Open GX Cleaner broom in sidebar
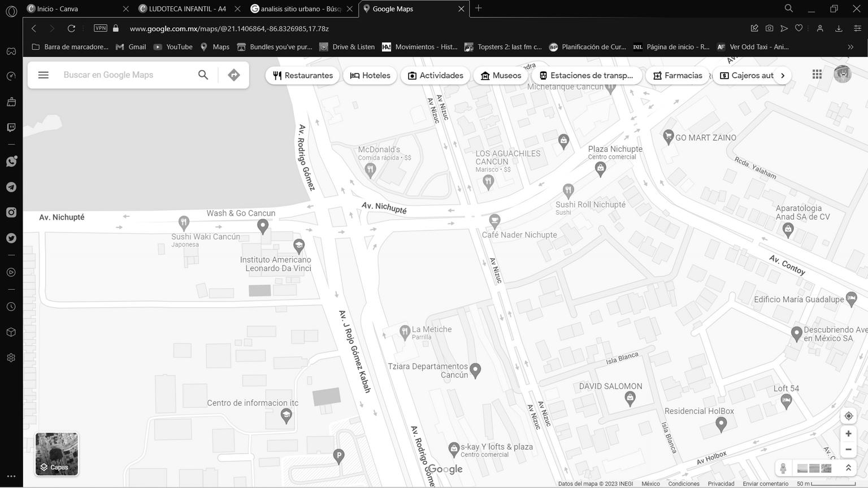Image resolution: width=868 pixels, height=488 pixels. (11, 102)
